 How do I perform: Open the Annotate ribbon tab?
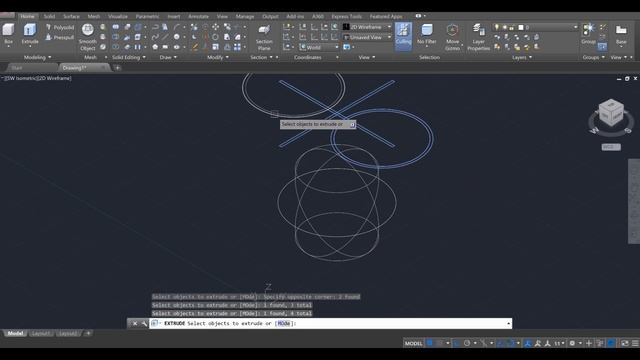click(x=198, y=16)
